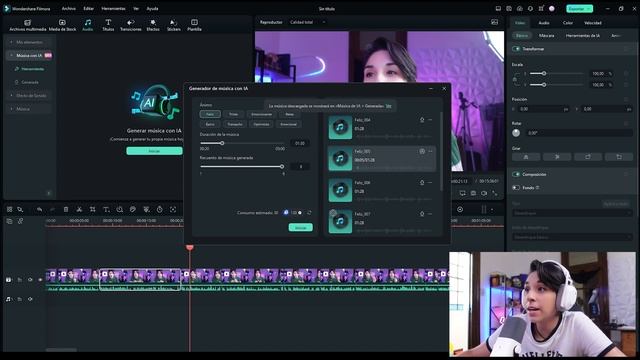Select the scissors split tool
This screenshot has height=360, width=640.
pyautogui.click(x=79, y=209)
